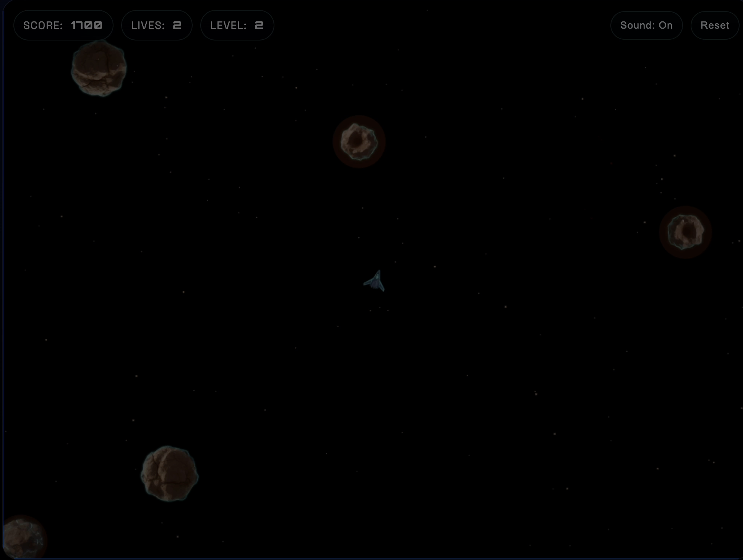Click the lives count number 2
This screenshot has width=743, height=560.
pyautogui.click(x=177, y=25)
